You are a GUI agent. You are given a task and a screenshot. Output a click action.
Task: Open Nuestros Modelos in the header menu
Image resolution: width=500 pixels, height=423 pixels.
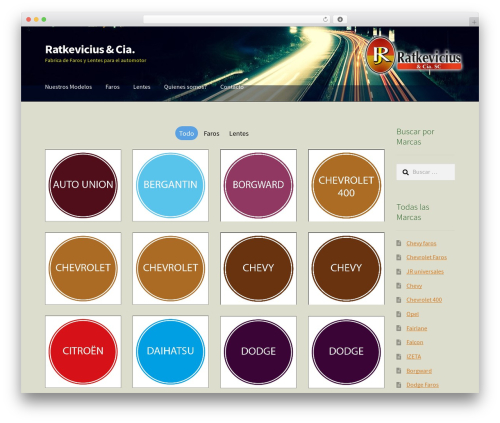[68, 87]
